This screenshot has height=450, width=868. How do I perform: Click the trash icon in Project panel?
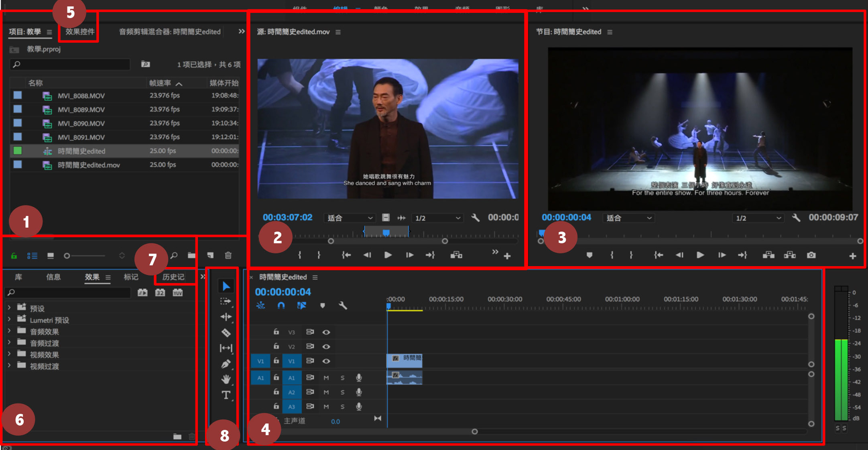pos(228,255)
